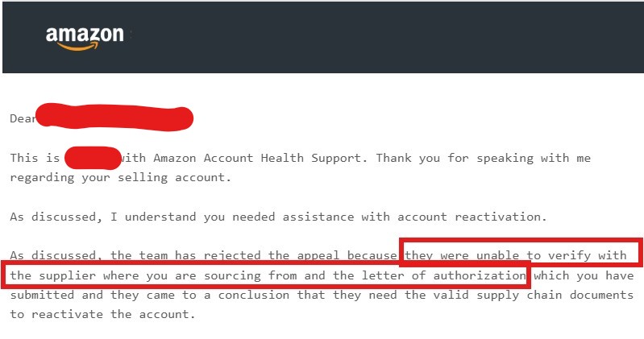Click "Thank you for speaking with me"
Screen dimensions: 644x339
coord(484,158)
